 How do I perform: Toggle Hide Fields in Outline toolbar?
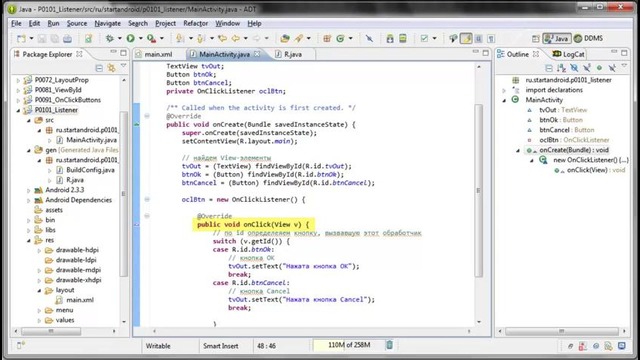pos(574,68)
